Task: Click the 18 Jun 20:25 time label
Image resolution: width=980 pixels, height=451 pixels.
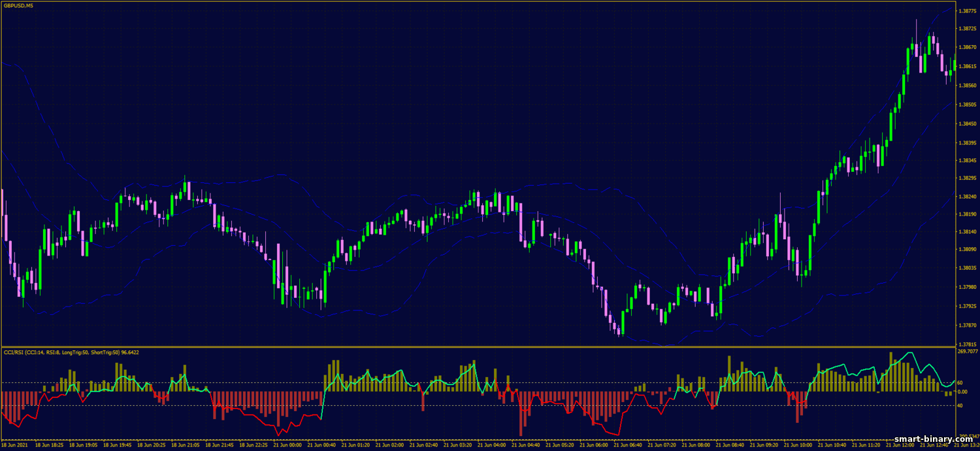Action: [152, 445]
